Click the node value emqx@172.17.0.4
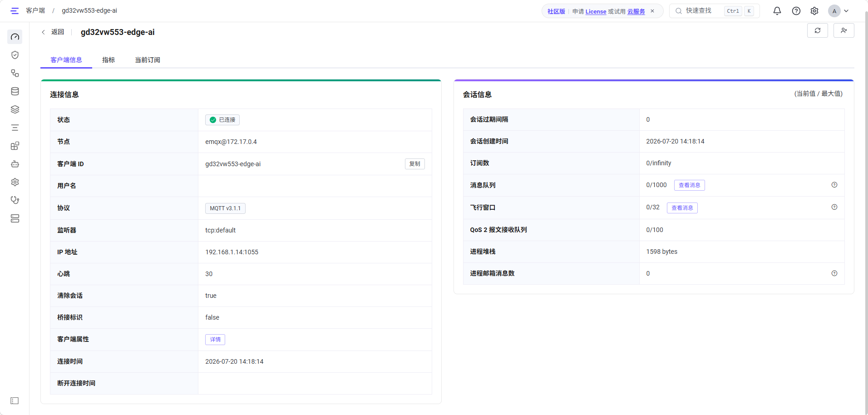Screen dimensions: 868x415 click(x=231, y=142)
